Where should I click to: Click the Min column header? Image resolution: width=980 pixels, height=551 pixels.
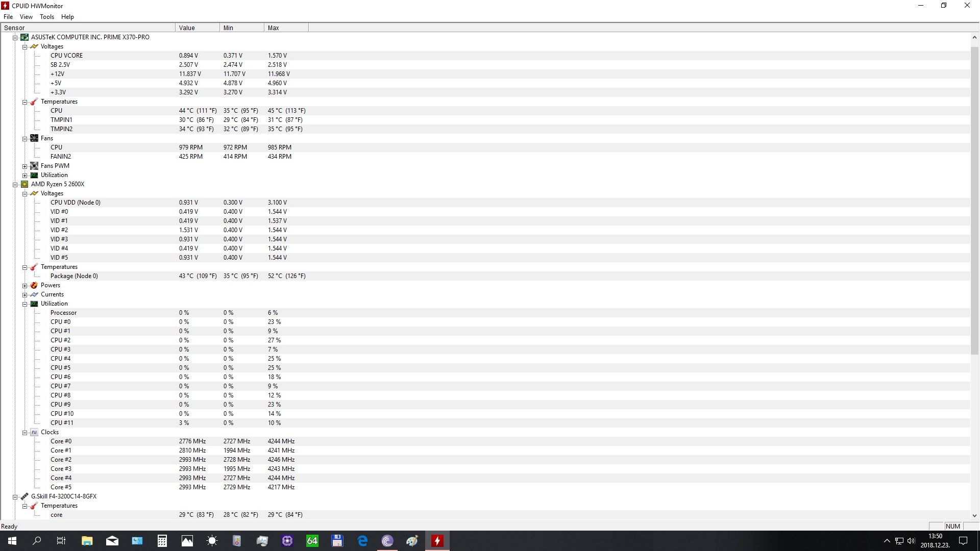coord(242,28)
